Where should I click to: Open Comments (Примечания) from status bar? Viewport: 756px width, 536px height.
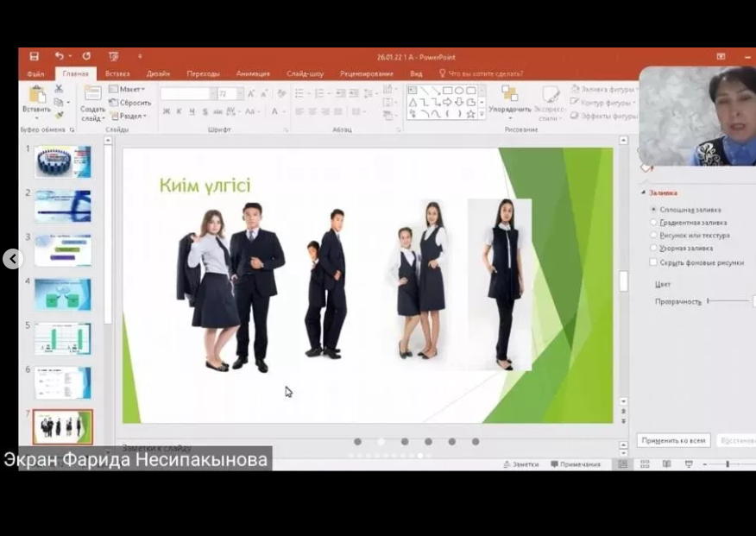click(x=575, y=464)
